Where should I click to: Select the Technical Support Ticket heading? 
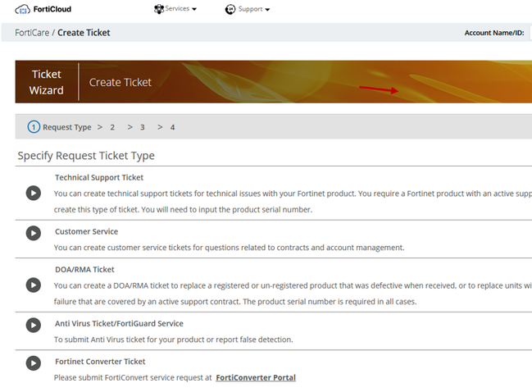click(99, 177)
